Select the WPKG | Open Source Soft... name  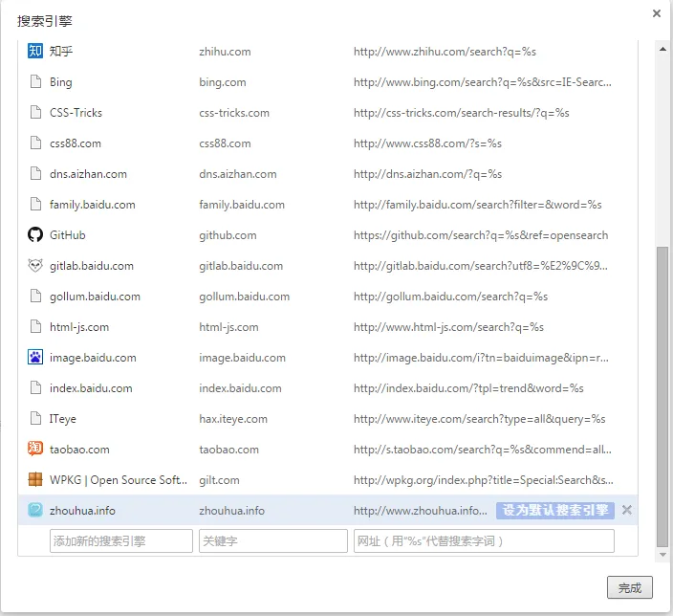click(119, 480)
